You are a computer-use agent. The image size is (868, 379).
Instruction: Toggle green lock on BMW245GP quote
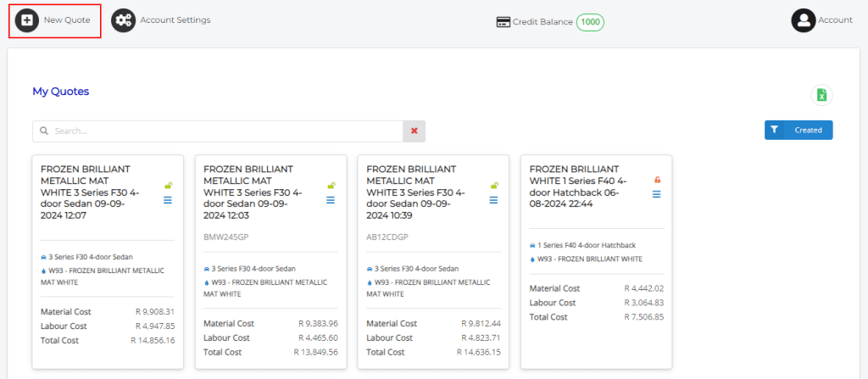pos(331,186)
